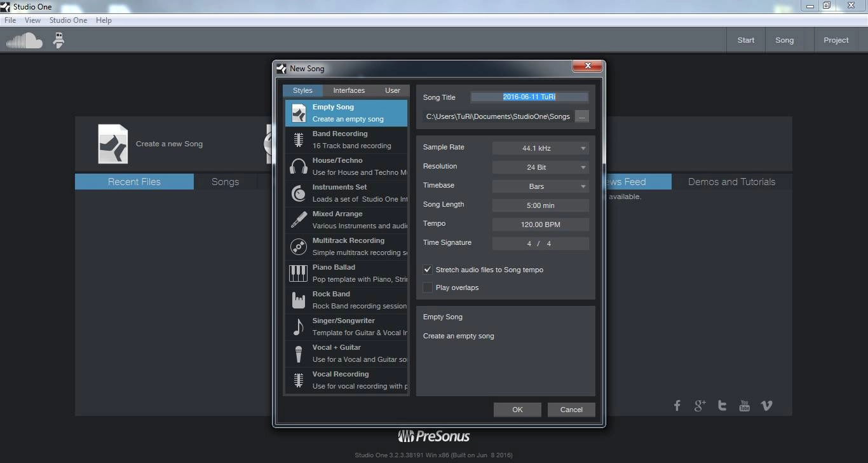
Task: Select the Vocal + Guitar microphone icon
Action: (x=299, y=354)
